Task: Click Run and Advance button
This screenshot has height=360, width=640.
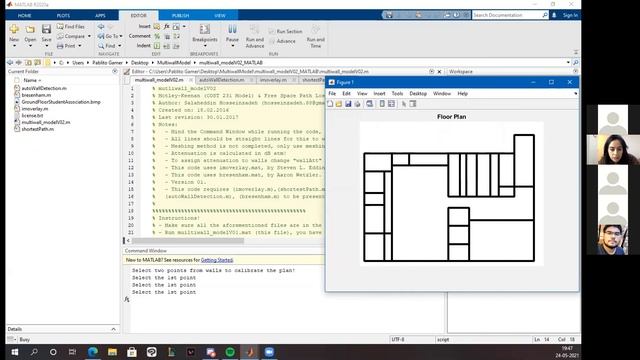Action: (x=255, y=36)
